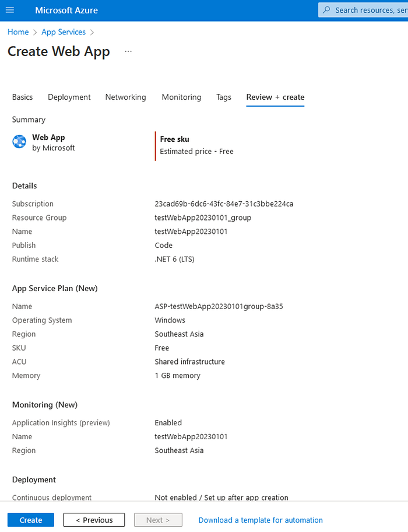Click ASP-testWebApp20230101group-8a35 plan name
This screenshot has height=532, width=408.
pos(219,306)
